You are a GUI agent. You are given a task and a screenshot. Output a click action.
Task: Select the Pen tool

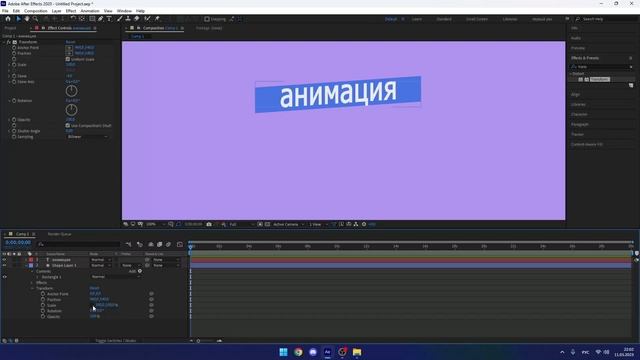(100, 19)
